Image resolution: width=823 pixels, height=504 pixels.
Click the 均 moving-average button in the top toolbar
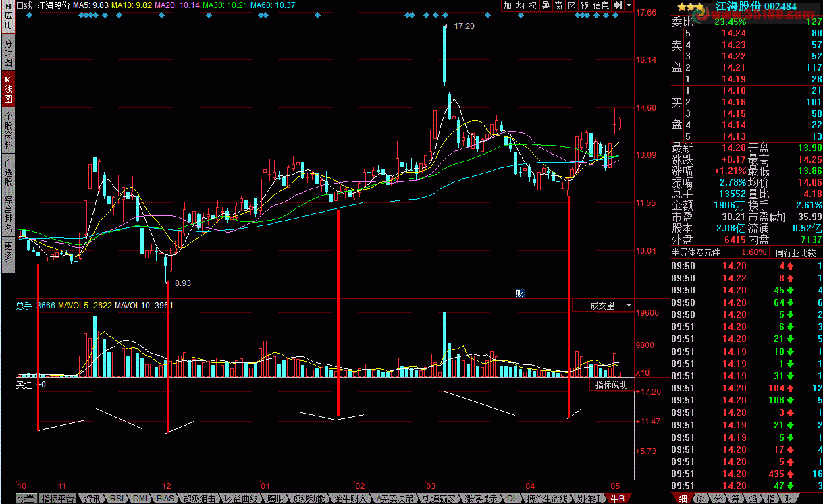point(521,5)
